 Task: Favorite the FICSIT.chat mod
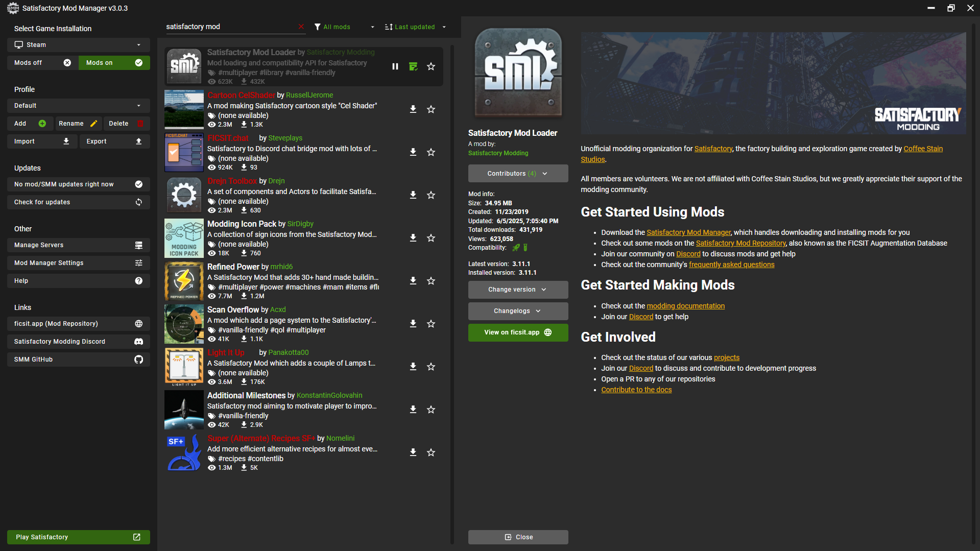point(431,152)
